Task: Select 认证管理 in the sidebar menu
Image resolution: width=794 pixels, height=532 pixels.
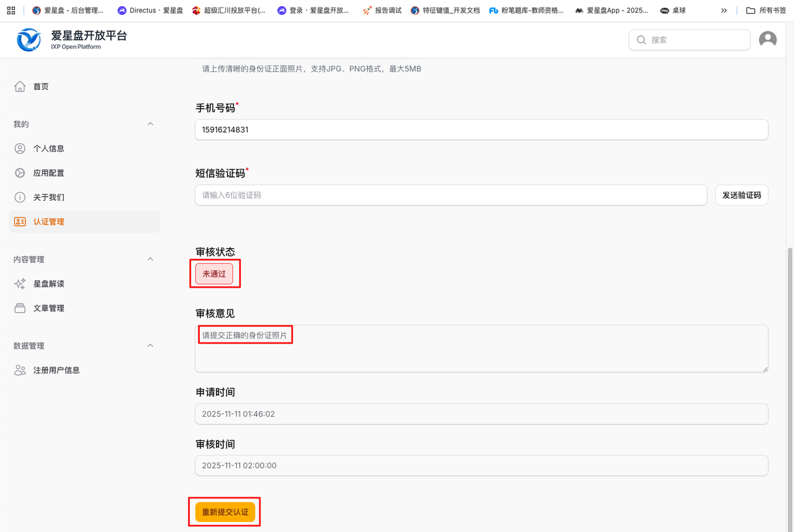Action: [x=48, y=222]
